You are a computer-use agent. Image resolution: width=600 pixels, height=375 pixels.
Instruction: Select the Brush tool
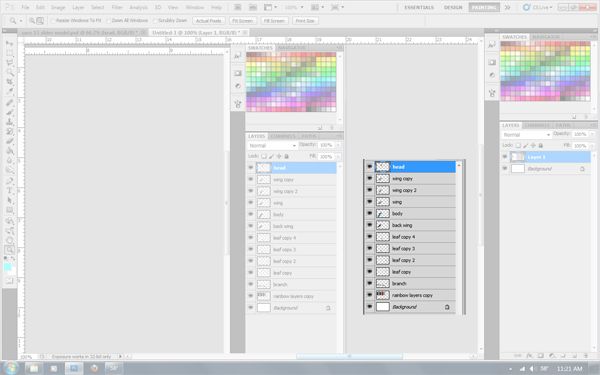[x=9, y=112]
